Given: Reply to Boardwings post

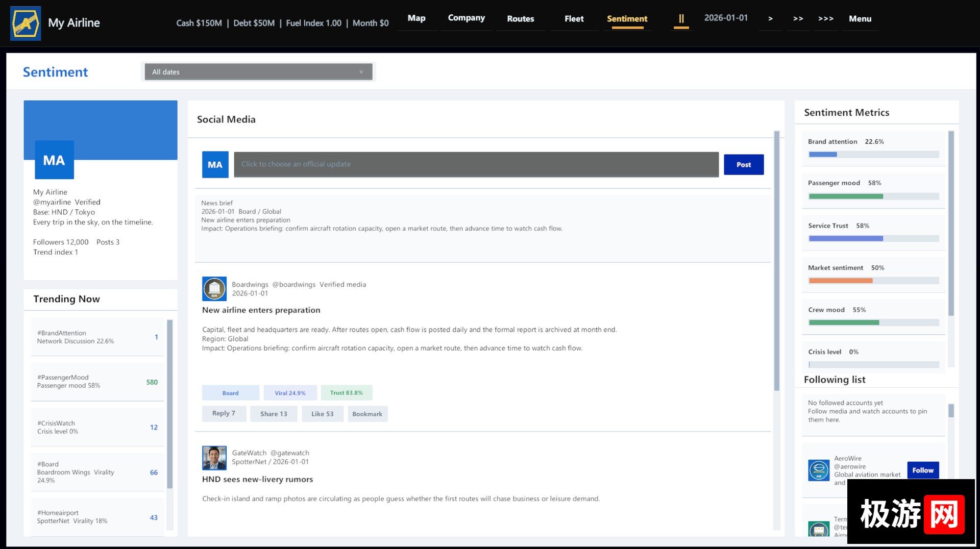Looking at the screenshot, I should (x=224, y=414).
